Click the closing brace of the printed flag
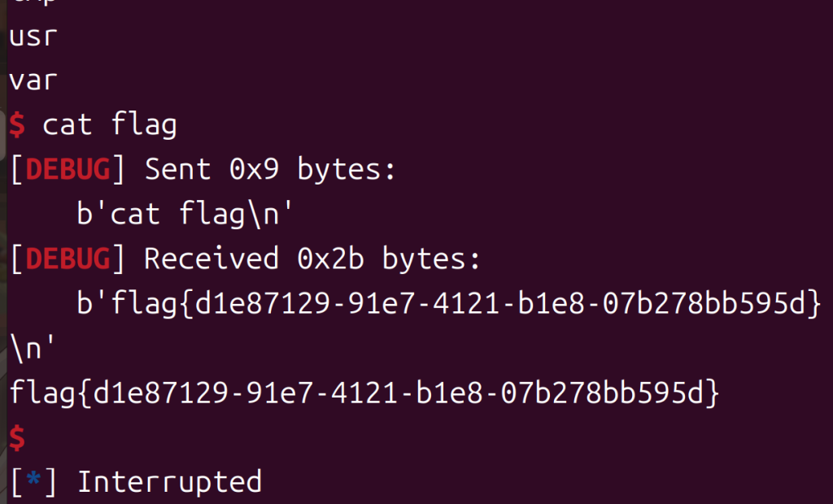This screenshot has height=504, width=833. [711, 393]
